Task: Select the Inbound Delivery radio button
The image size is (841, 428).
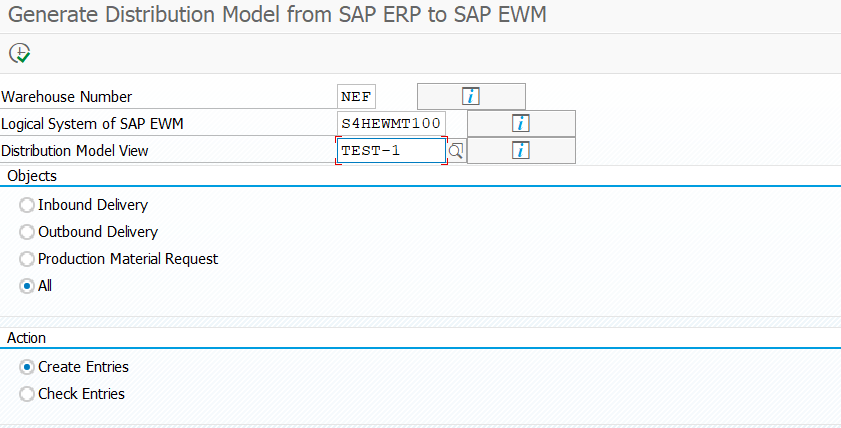Action: [27, 205]
